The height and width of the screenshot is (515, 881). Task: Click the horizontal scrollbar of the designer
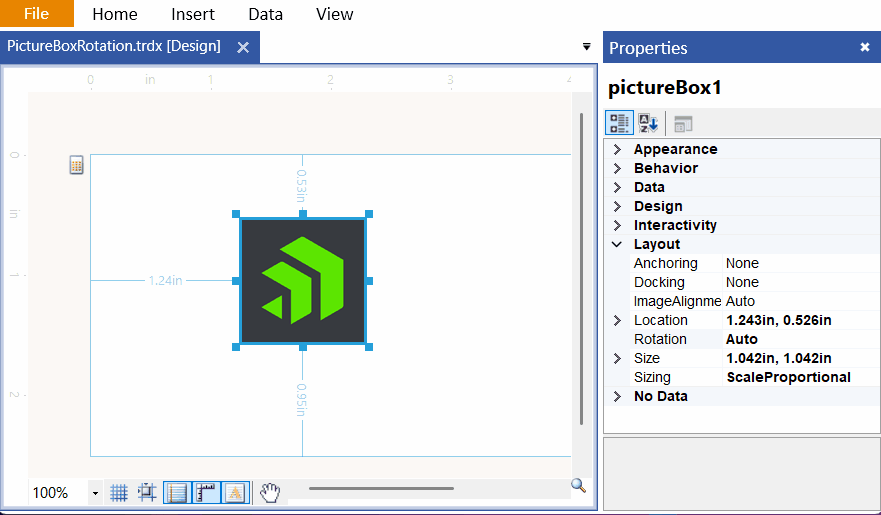point(381,489)
